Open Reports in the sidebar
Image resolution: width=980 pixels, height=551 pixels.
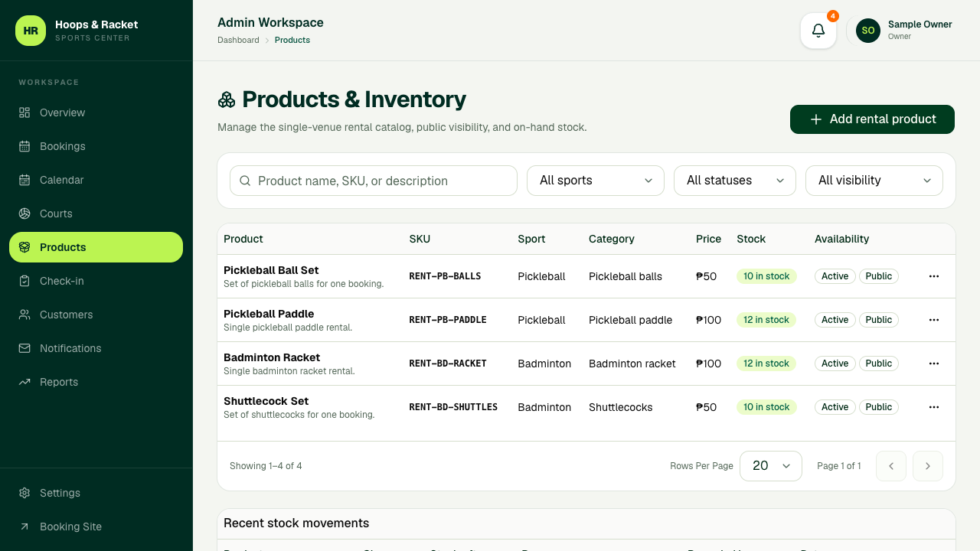(x=96, y=382)
